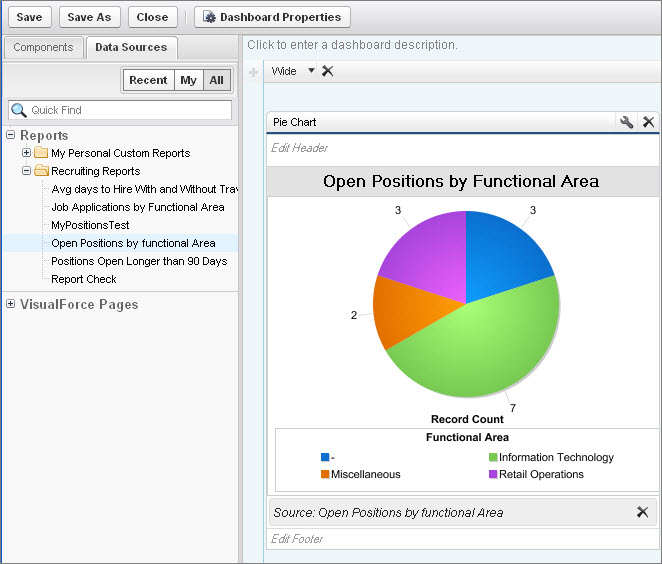
Task: Delete the Wide column with X icon
Action: point(328,71)
